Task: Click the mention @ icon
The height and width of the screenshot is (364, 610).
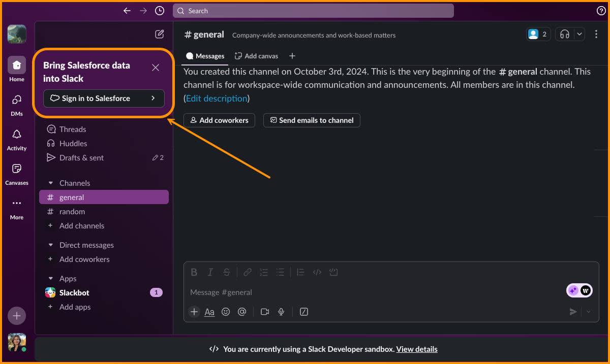Action: [x=242, y=312]
